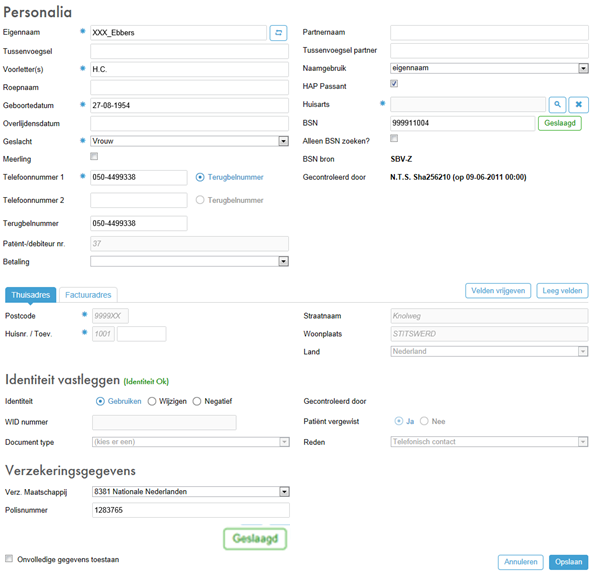
Task: Click the Terugbelnummer input field
Action: click(139, 223)
